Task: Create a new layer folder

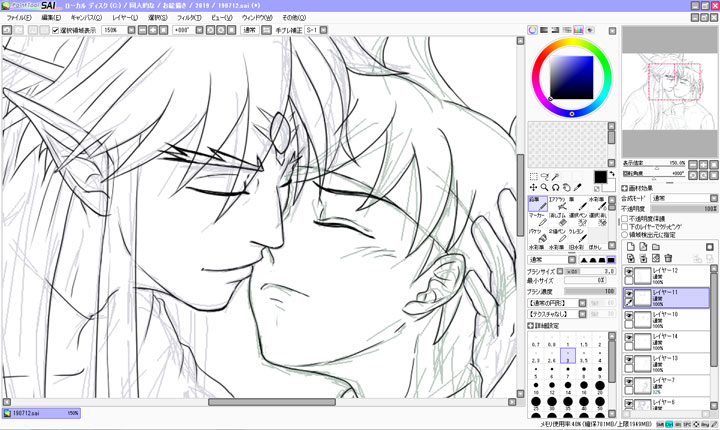Action: [656, 247]
